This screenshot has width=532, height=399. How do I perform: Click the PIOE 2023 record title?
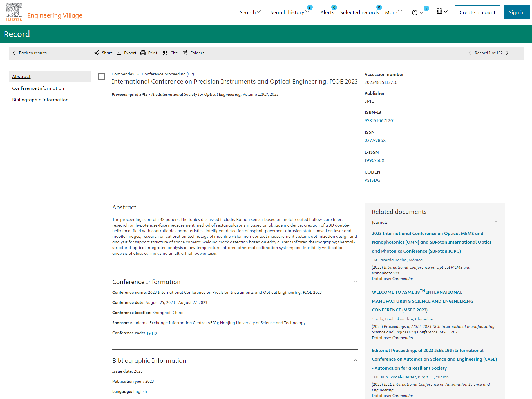[x=234, y=82]
